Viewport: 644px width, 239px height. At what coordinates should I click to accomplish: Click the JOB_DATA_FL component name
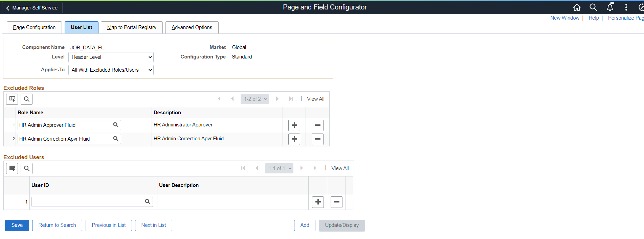click(x=87, y=48)
